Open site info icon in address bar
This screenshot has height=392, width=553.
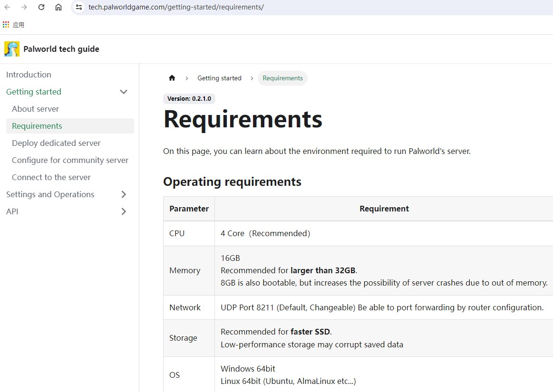coord(79,7)
